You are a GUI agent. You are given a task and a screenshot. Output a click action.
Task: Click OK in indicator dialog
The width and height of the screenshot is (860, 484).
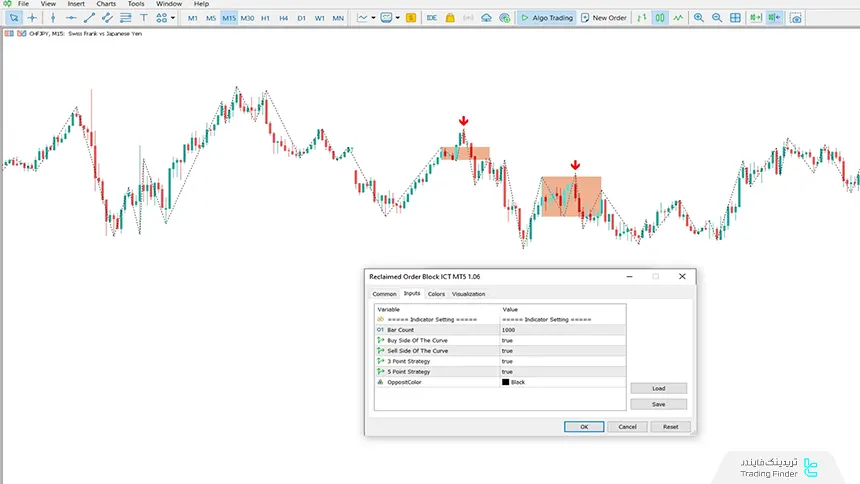point(583,426)
